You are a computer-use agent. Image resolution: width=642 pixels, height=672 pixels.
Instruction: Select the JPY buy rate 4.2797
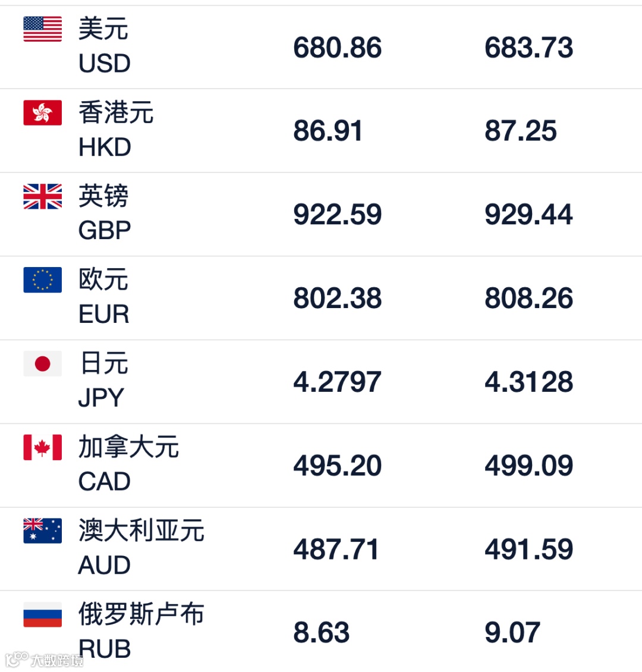coord(337,381)
